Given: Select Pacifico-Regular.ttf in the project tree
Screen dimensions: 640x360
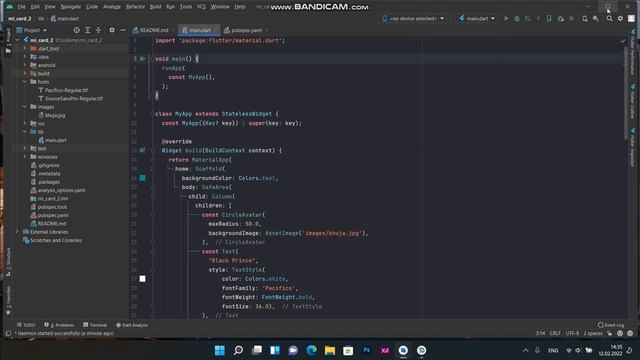Looking at the screenshot, I should click(66, 90).
